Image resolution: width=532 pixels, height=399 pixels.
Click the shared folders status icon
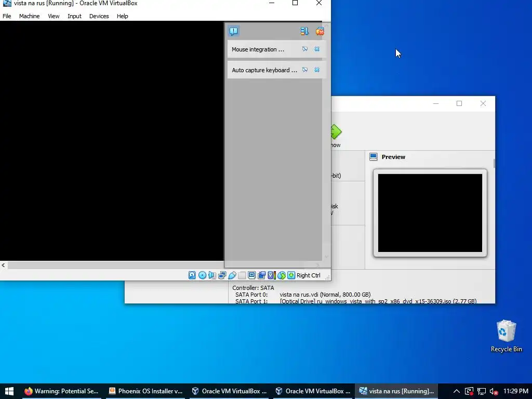(x=242, y=275)
